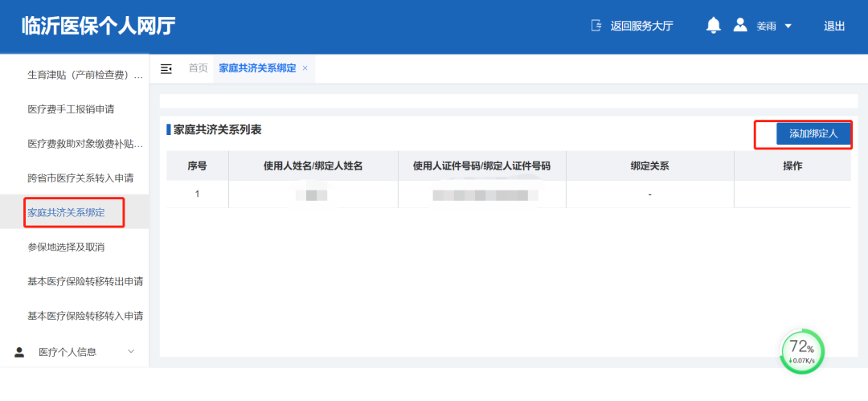Select the 家庭共济关系绑定 tab

coord(257,68)
